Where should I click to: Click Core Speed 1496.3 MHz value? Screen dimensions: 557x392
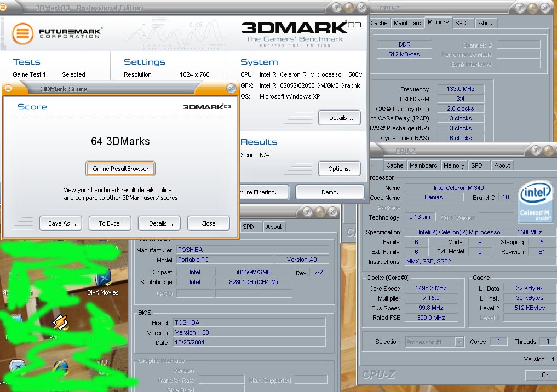[x=431, y=289]
